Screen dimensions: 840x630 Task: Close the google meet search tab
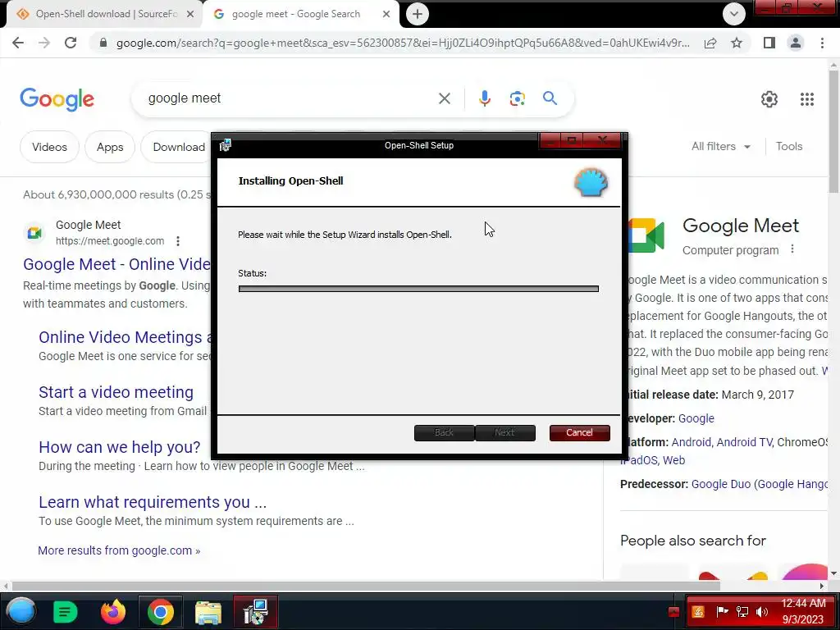click(386, 14)
